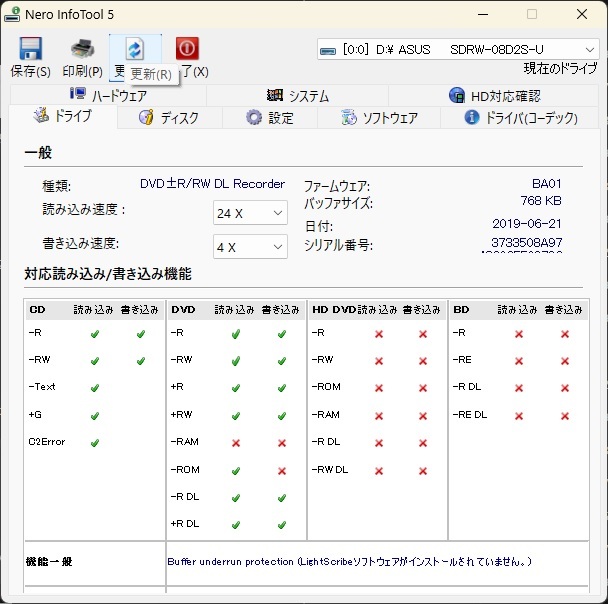Image resolution: width=609 pixels, height=604 pixels.
Task: Click the serial number 3733508A97
Action: [526, 242]
